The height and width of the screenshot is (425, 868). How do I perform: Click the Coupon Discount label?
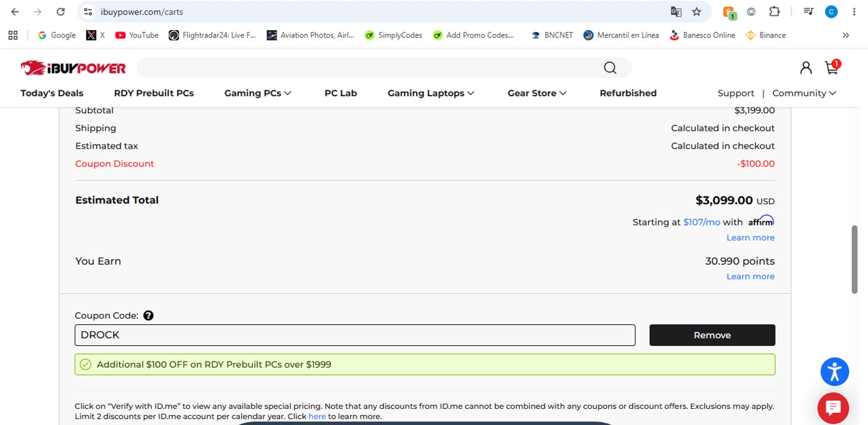[x=115, y=164]
